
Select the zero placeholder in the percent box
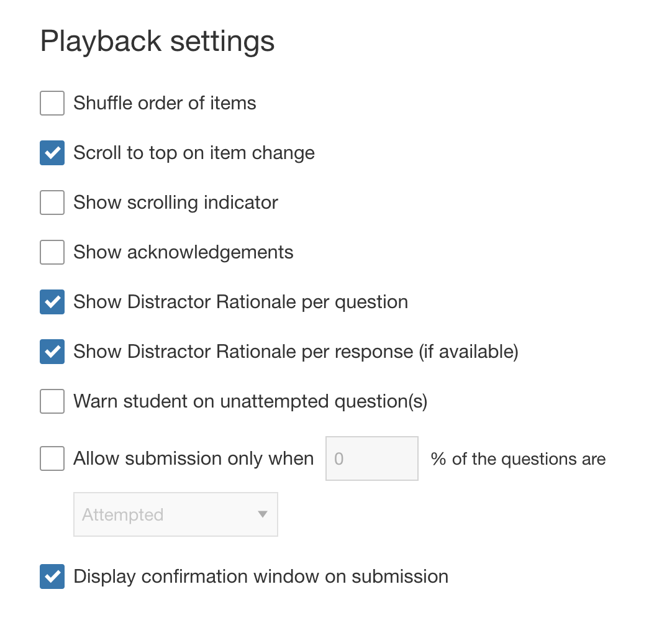(340, 458)
